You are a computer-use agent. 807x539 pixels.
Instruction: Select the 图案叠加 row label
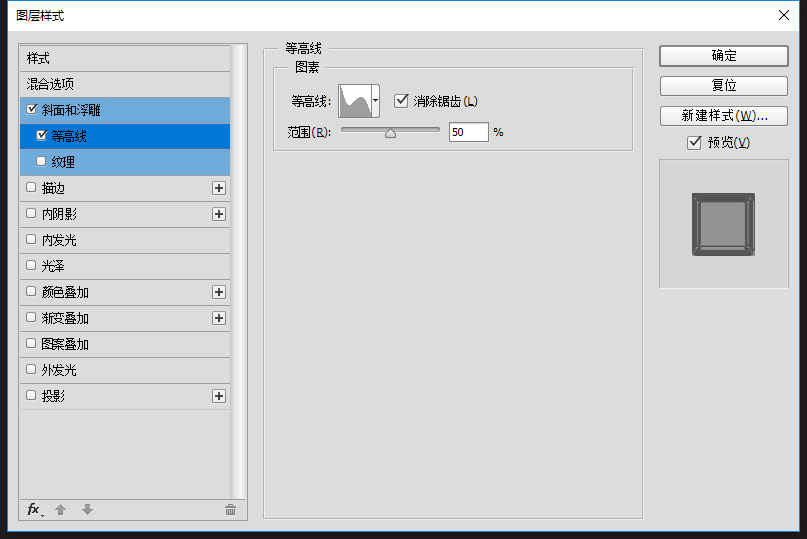tap(65, 344)
